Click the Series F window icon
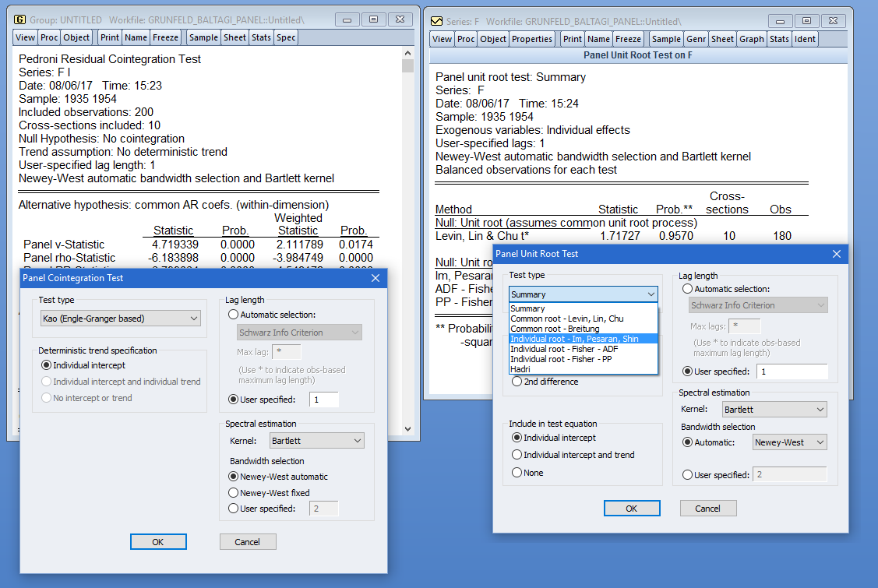The image size is (878, 588). pos(437,20)
